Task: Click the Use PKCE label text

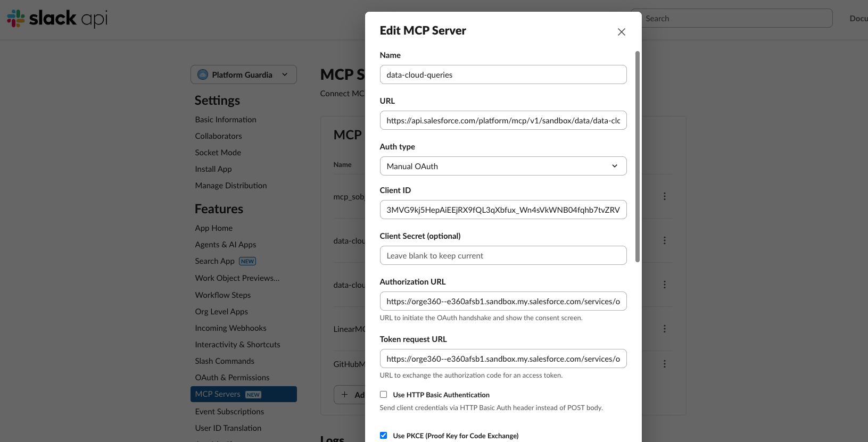Action: coord(456,436)
